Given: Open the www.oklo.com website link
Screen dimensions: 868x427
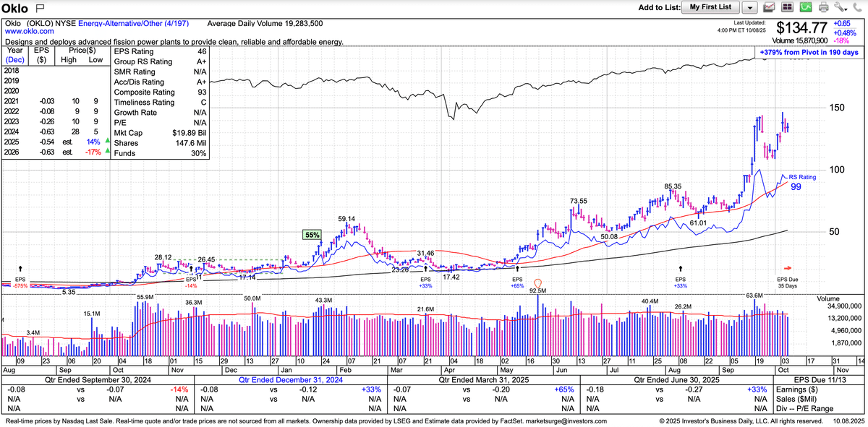Looking at the screenshot, I should click(29, 31).
